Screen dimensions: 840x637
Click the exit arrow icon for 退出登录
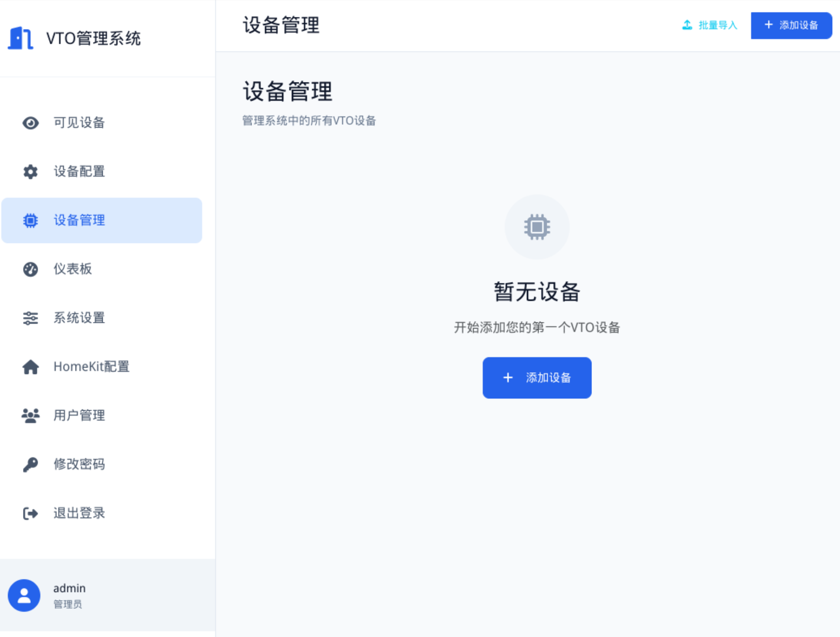(x=30, y=513)
